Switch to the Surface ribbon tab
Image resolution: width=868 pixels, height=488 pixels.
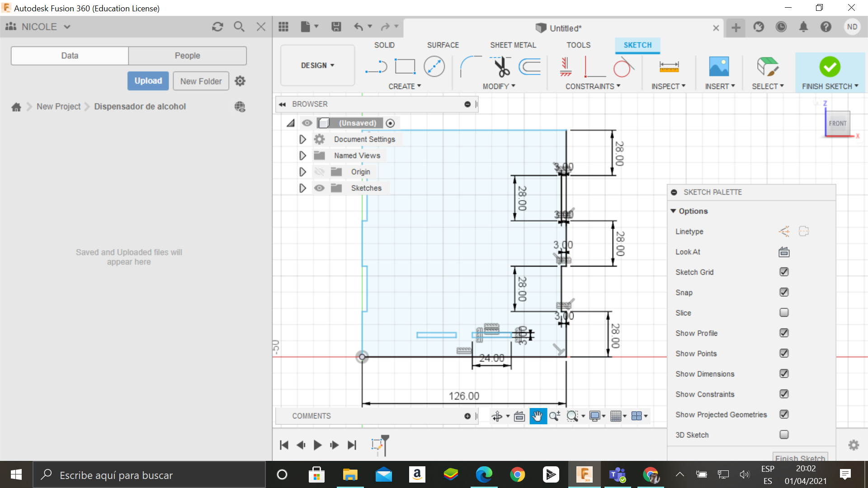point(443,45)
